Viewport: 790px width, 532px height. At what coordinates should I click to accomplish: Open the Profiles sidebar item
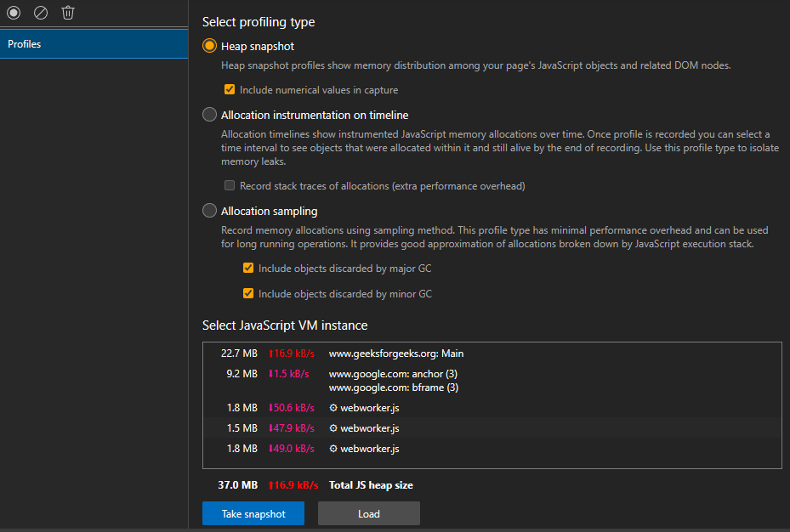pos(94,44)
